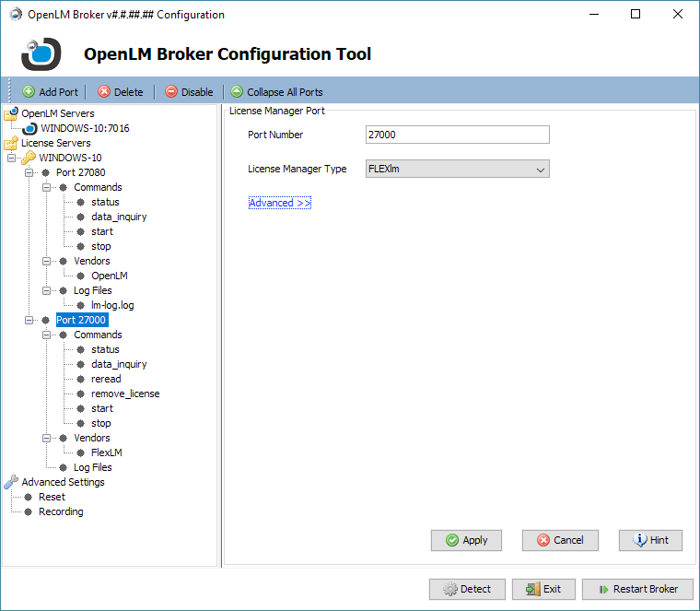Click the Restart Broker button
This screenshot has height=611, width=700.
[637, 589]
